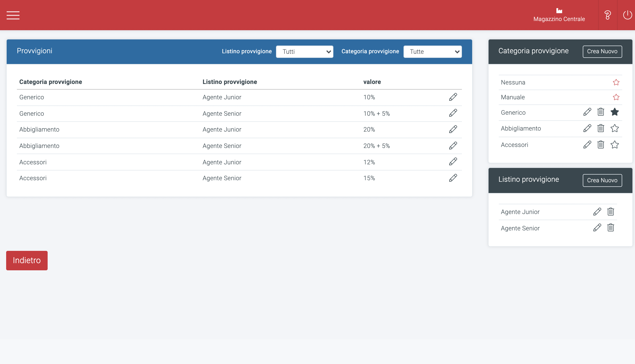Screen dimensions: 635x364
Task: Open Categoria provvigione Tutte dropdown
Action: (433, 52)
